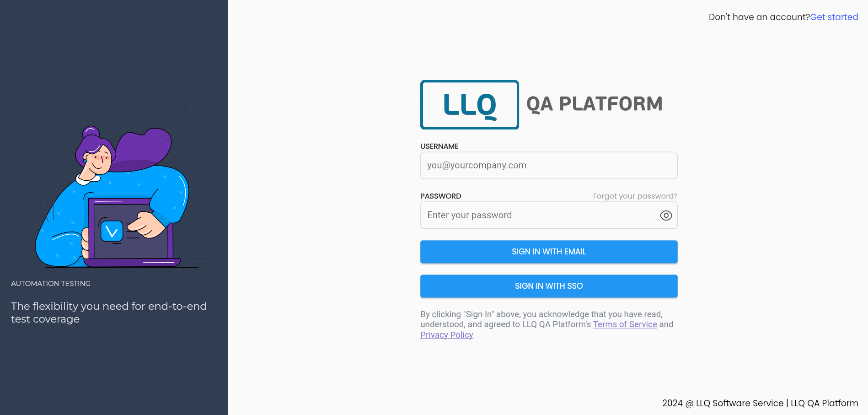Click the Don't have an account text

pos(759,17)
